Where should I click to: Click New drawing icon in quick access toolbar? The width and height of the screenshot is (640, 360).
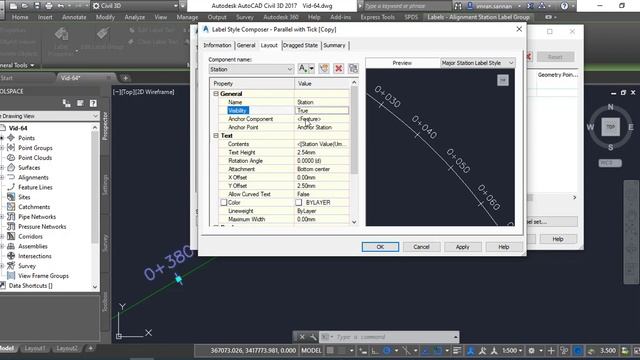point(13,6)
